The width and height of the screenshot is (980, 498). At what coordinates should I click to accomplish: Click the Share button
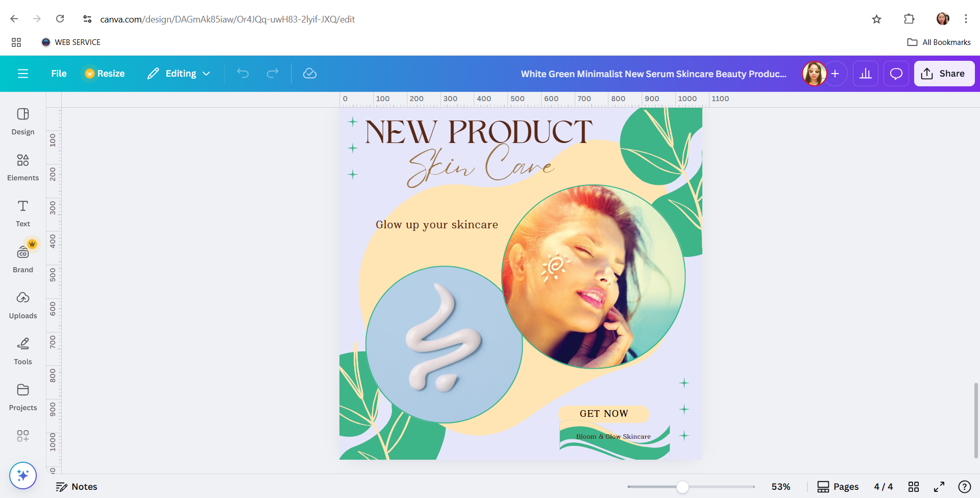(x=944, y=74)
